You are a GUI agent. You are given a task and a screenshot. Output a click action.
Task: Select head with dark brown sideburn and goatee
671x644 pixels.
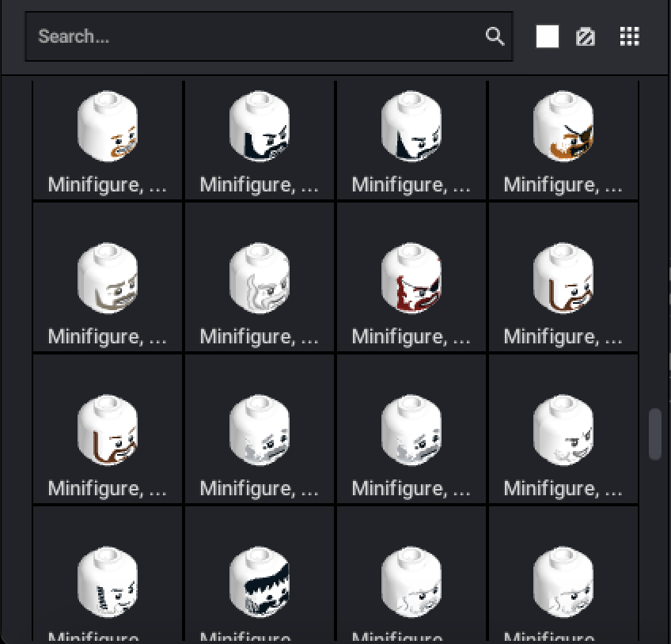[x=563, y=277]
